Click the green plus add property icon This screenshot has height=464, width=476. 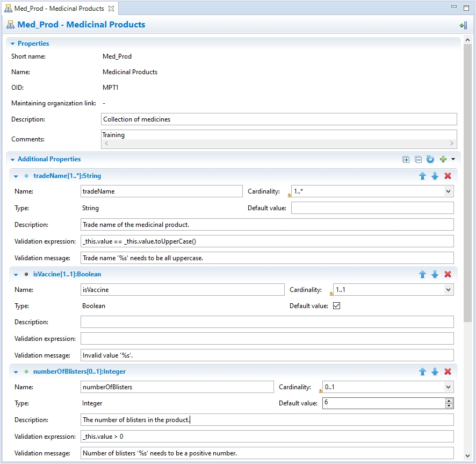pos(443,160)
